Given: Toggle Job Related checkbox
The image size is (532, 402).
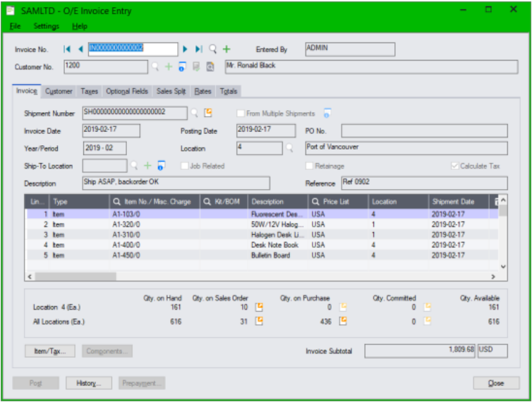Looking at the screenshot, I should pos(184,166).
